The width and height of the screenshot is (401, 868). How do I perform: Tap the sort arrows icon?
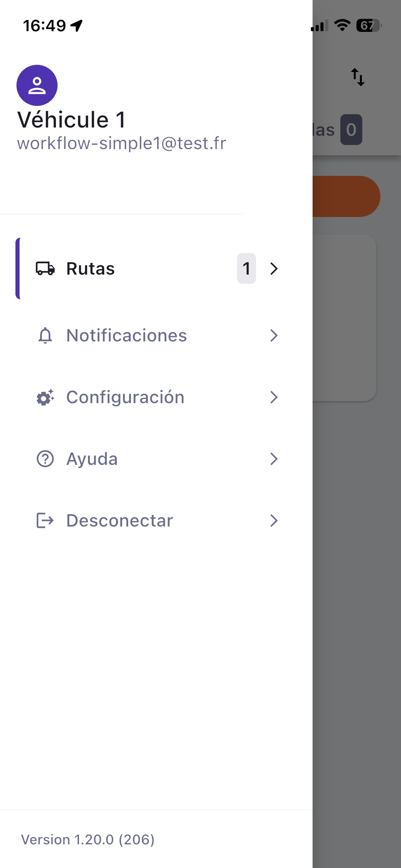357,77
